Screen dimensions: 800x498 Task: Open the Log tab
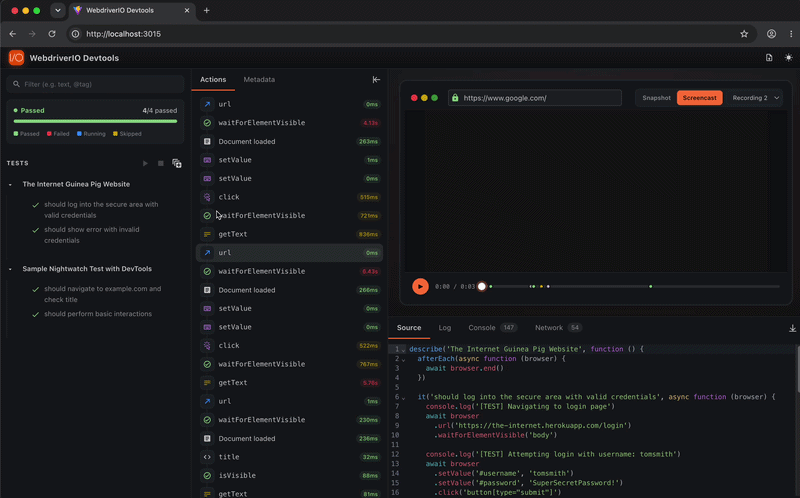click(444, 328)
